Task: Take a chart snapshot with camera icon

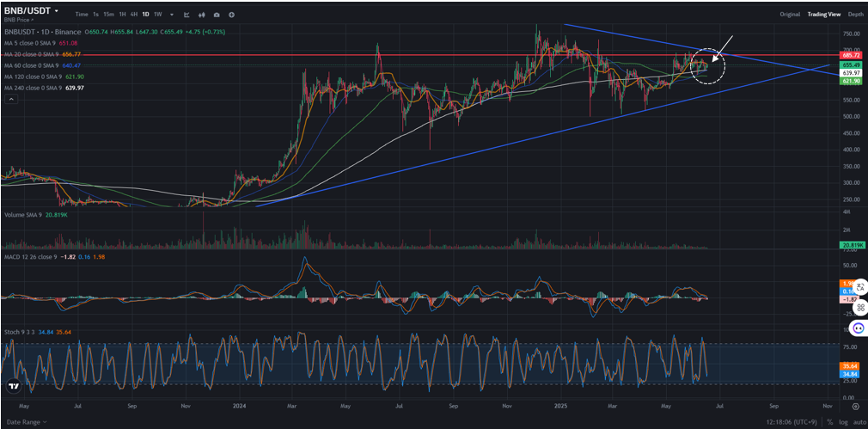Action: pyautogui.click(x=217, y=15)
